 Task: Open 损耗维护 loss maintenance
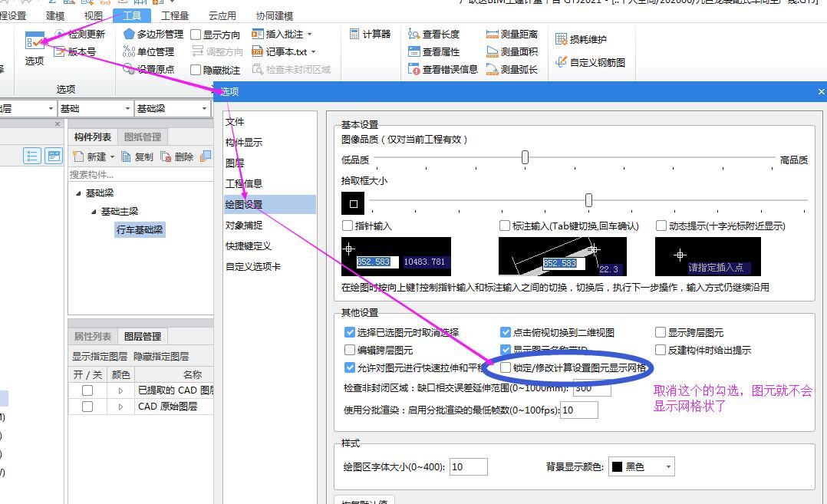coord(581,39)
